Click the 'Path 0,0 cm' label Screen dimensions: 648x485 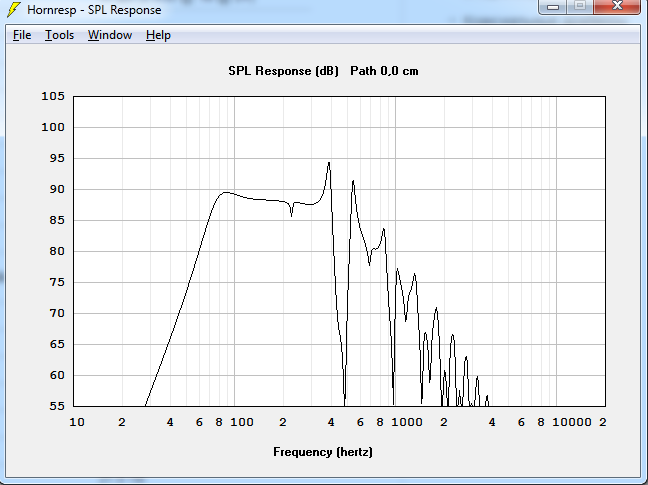(x=384, y=71)
